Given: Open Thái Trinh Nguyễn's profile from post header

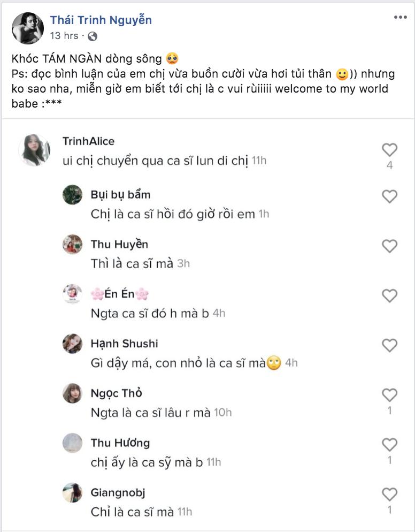Looking at the screenshot, I should 99,21.
